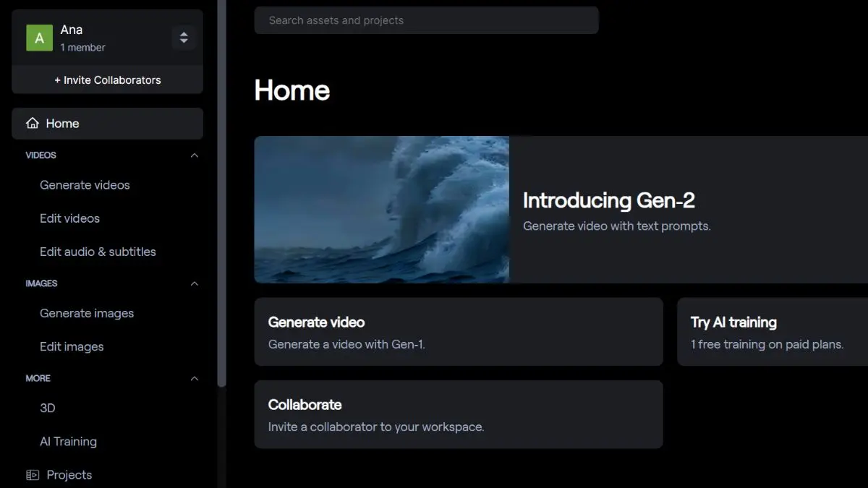Select Edit videos from the sidebar
Screen dimensions: 868x488
[69, 218]
